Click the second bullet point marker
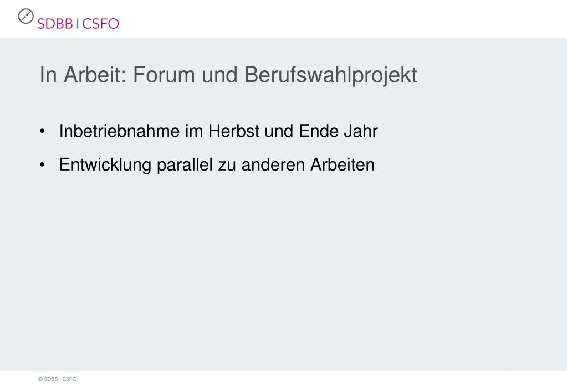 (42, 165)
